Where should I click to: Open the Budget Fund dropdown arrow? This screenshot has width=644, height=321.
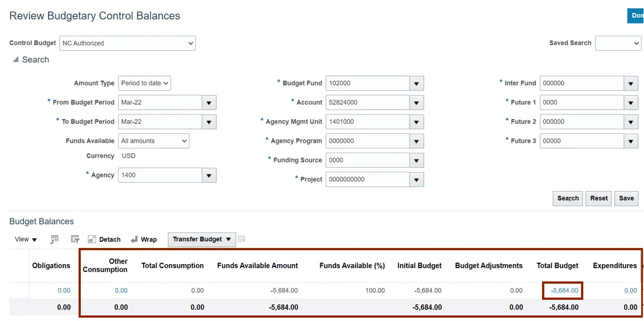[x=417, y=84]
